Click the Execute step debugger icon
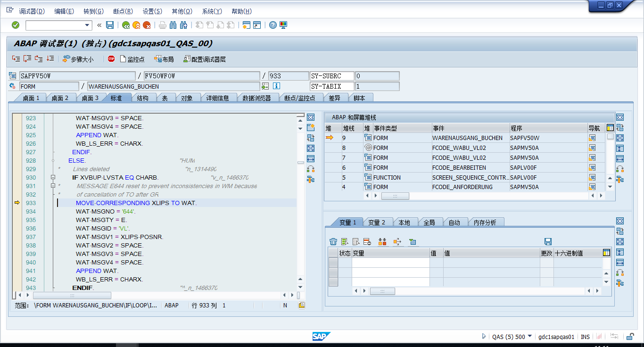Screen dimensions: 644x347 [x=27, y=59]
